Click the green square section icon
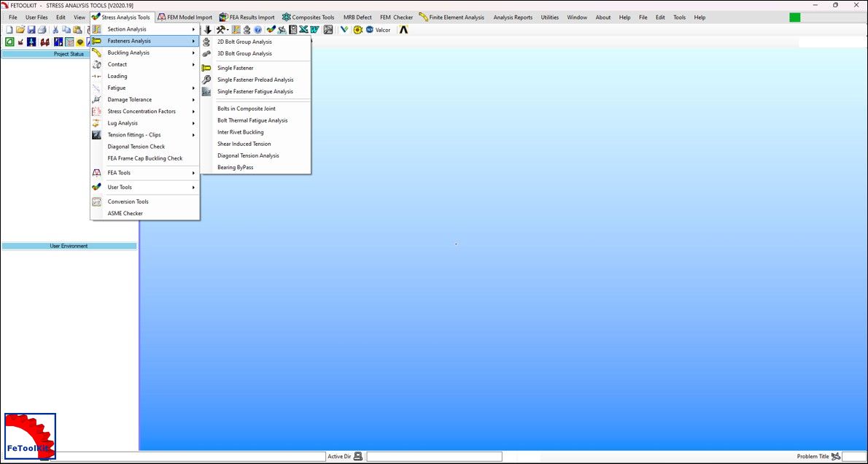Screen dimensions: 868x464 (9, 42)
